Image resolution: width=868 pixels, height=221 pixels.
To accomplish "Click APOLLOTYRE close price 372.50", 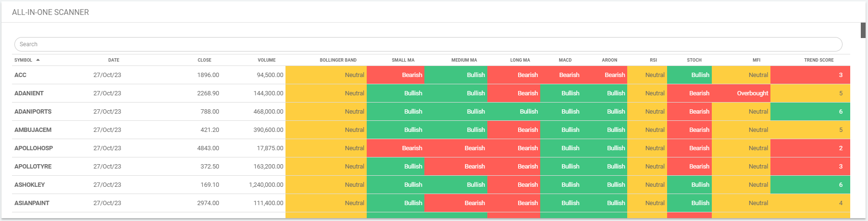I will [210, 167].
